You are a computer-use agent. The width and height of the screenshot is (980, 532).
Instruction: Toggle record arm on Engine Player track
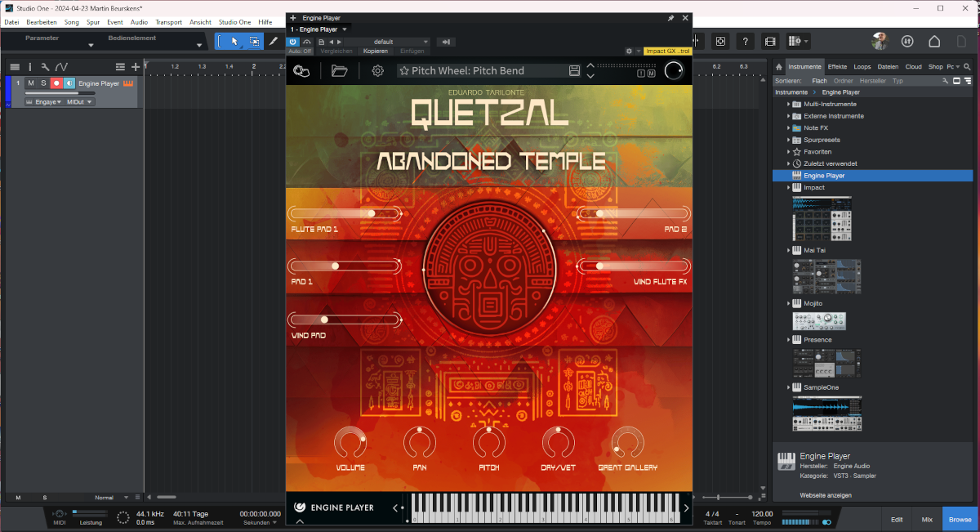pos(56,83)
